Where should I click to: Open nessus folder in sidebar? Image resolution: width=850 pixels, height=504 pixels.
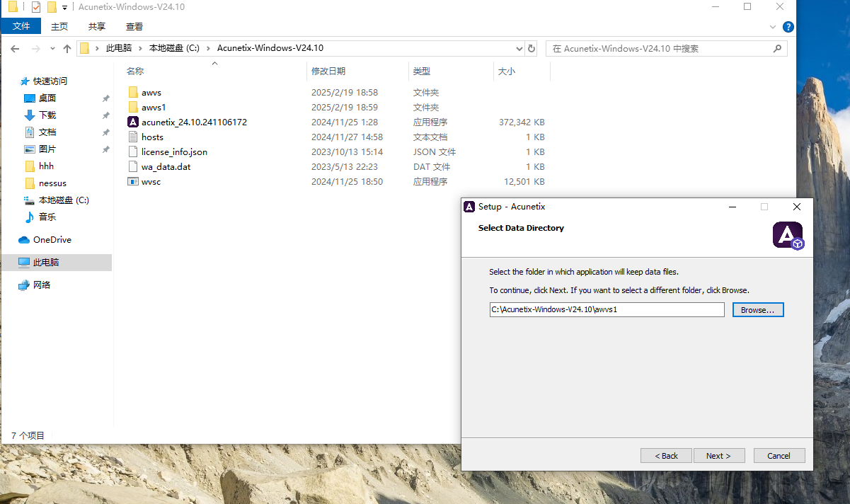[x=52, y=183]
